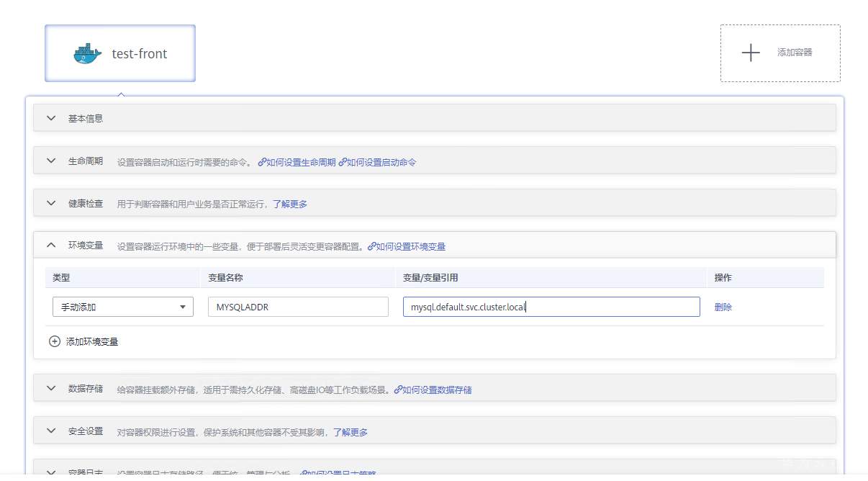Click link icon before 如何设置生命周期

click(262, 162)
